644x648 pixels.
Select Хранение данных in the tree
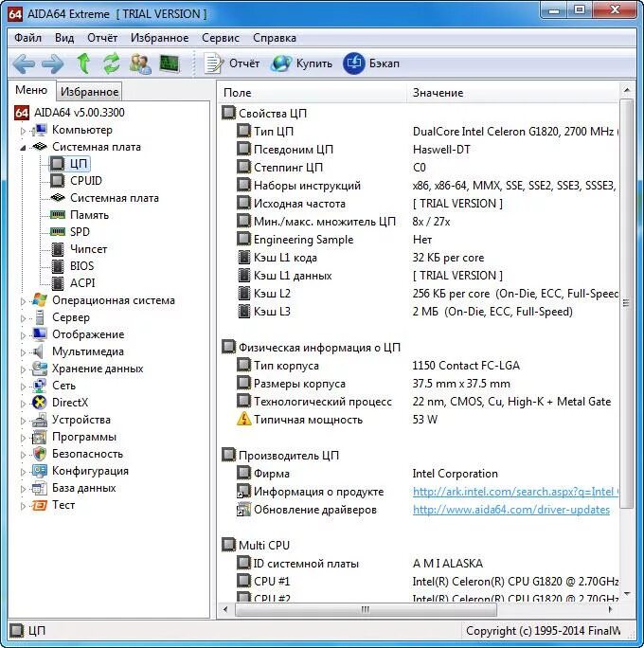point(98,369)
